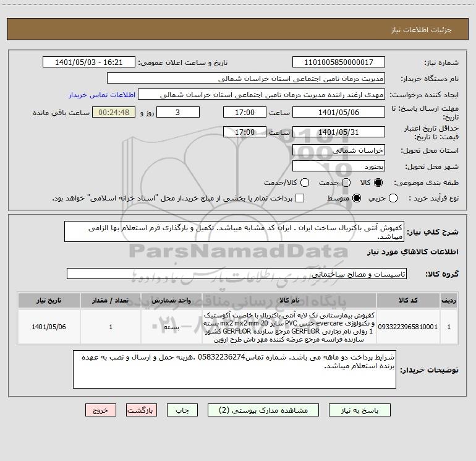Click the تاریخ نیاز column header
The image size is (476, 461).
(49, 301)
